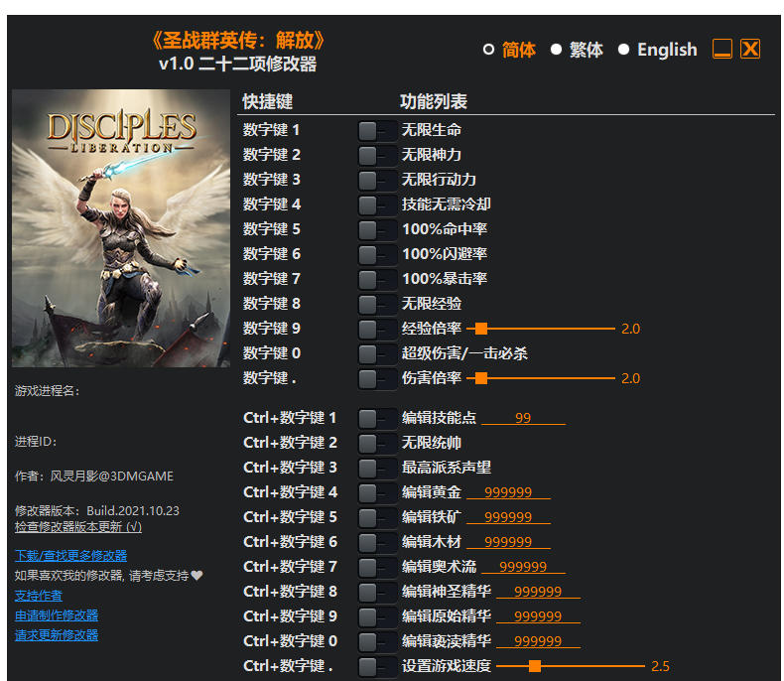The width and height of the screenshot is (784, 681).
Task: Select 繁体 language radio button
Action: (x=556, y=50)
